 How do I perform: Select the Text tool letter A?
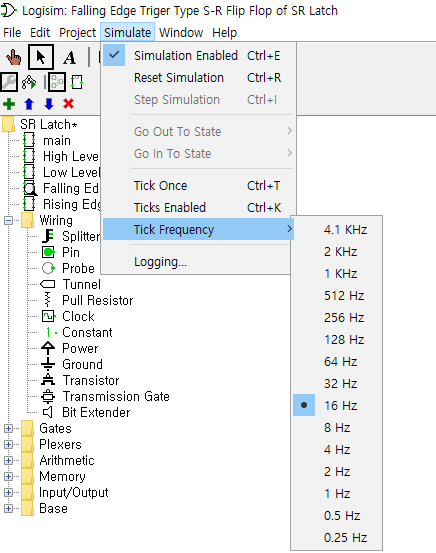coord(69,57)
